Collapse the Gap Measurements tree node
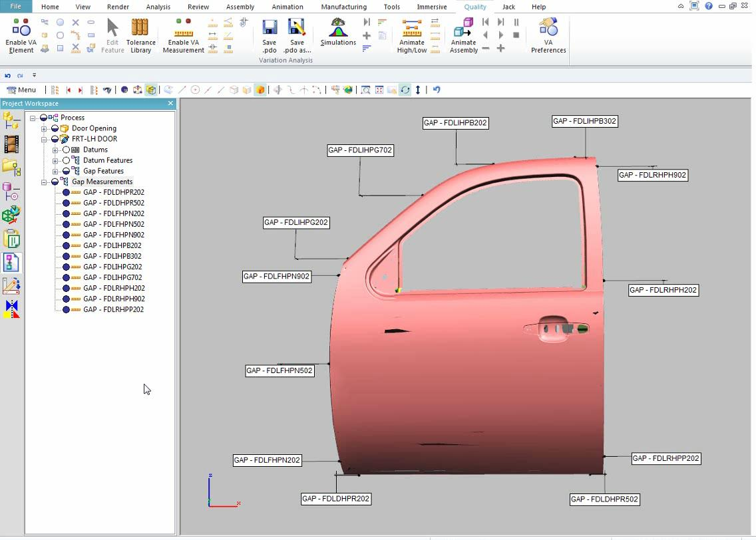The image size is (756, 540). [x=44, y=182]
